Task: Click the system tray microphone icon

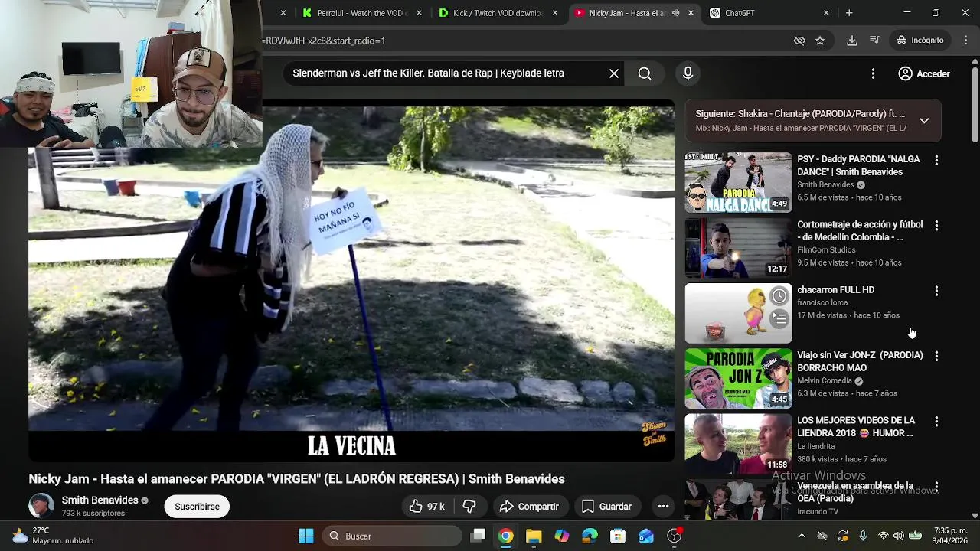Action: tap(863, 536)
